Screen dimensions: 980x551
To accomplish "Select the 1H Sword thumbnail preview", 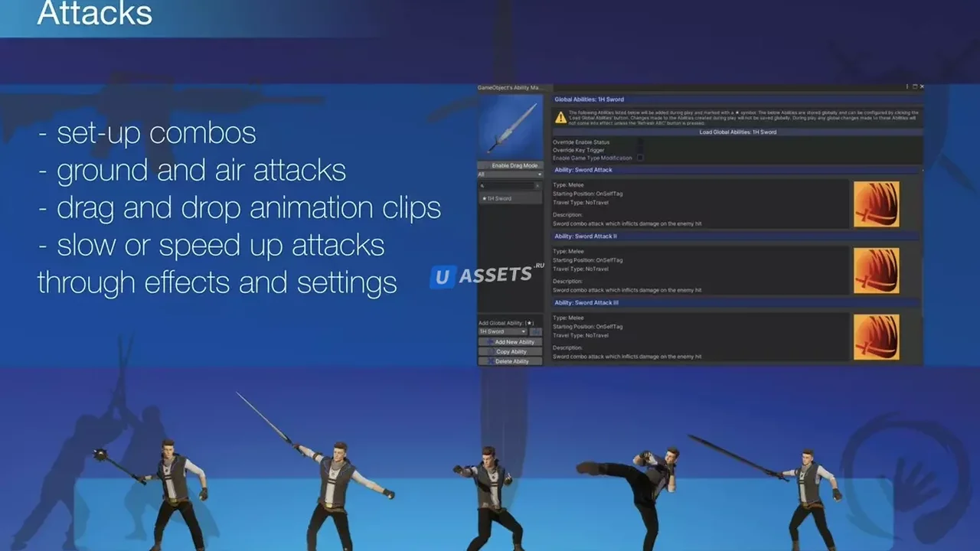I will pyautogui.click(x=510, y=127).
